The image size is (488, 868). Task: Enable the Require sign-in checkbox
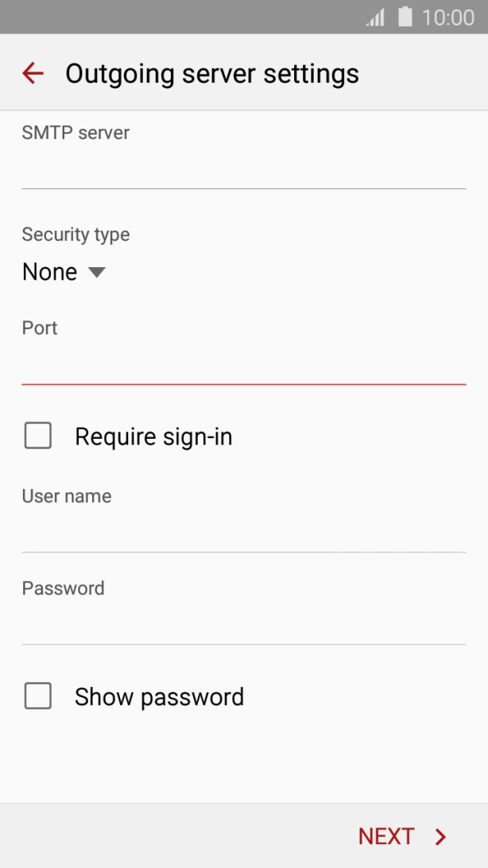(37, 436)
